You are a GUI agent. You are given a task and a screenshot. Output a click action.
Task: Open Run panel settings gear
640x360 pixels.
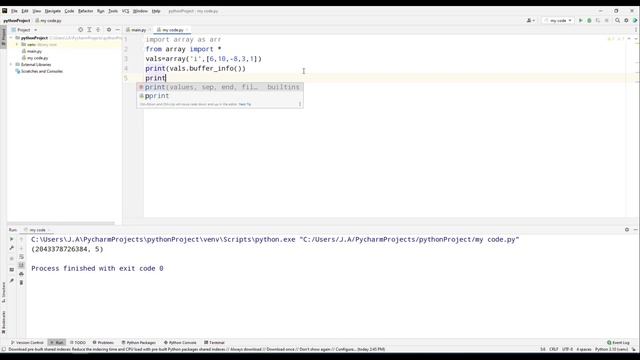point(627,230)
